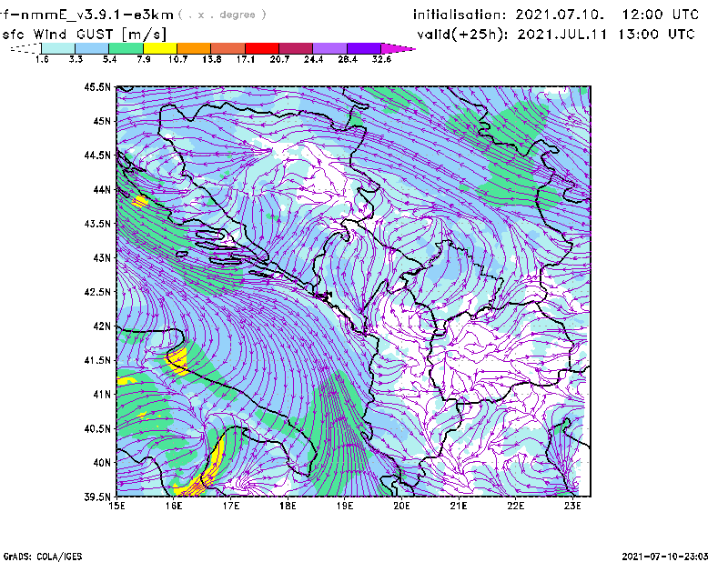The height and width of the screenshot is (562, 728).
Task: Click the legend value 28.4
Action: pos(348,59)
